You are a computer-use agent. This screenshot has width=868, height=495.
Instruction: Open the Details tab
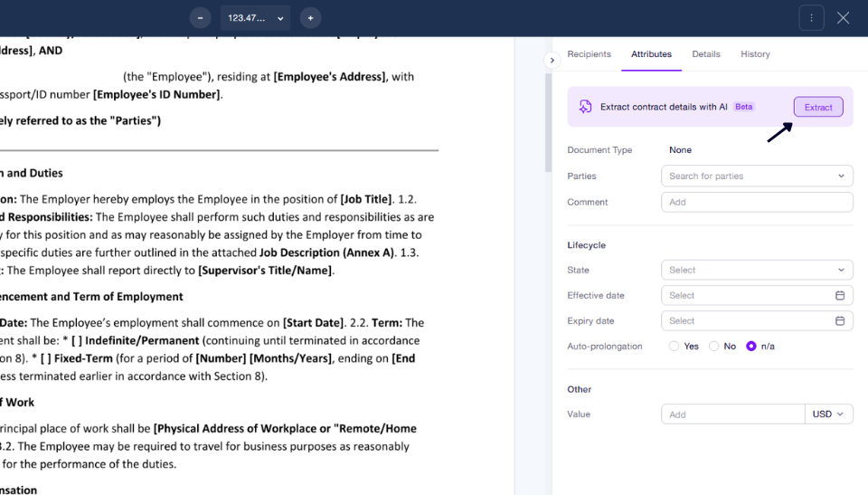click(706, 53)
